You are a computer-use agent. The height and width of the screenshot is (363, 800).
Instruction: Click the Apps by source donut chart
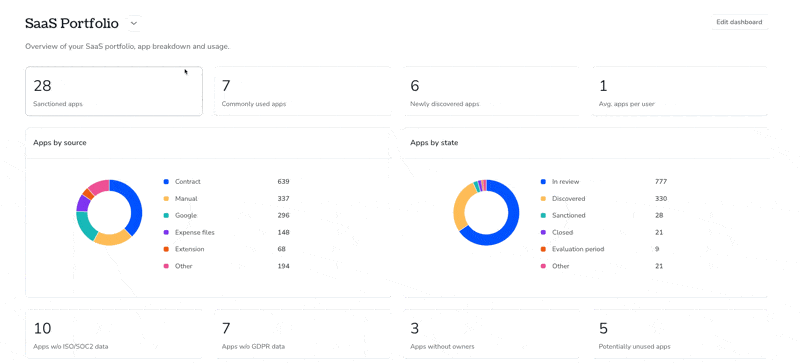click(109, 212)
